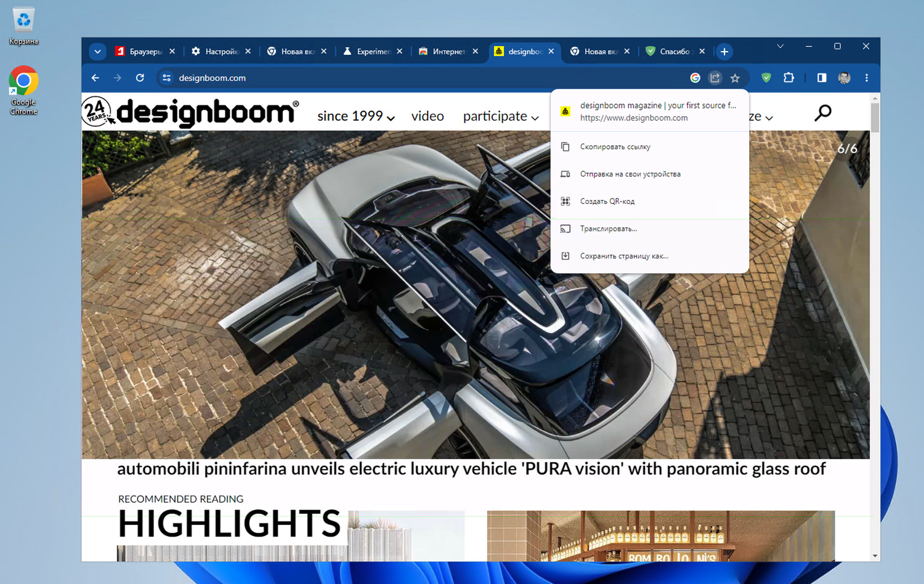Viewport: 924px width, 584px height.
Task: Choose "Отправка на свои устройства"
Action: coord(650,174)
